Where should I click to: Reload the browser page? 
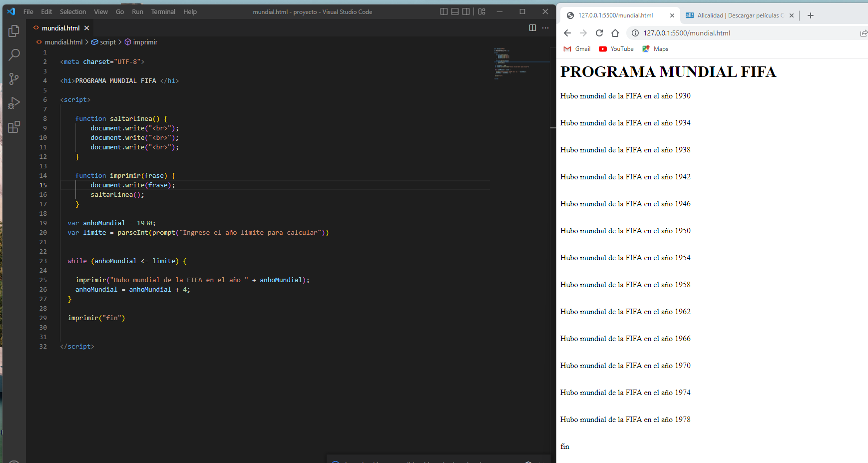(x=599, y=33)
